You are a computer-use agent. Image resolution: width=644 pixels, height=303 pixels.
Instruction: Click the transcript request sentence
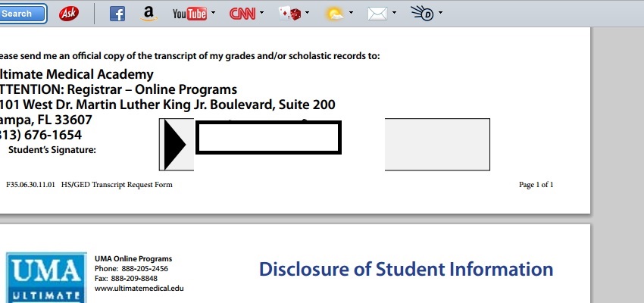[189, 56]
